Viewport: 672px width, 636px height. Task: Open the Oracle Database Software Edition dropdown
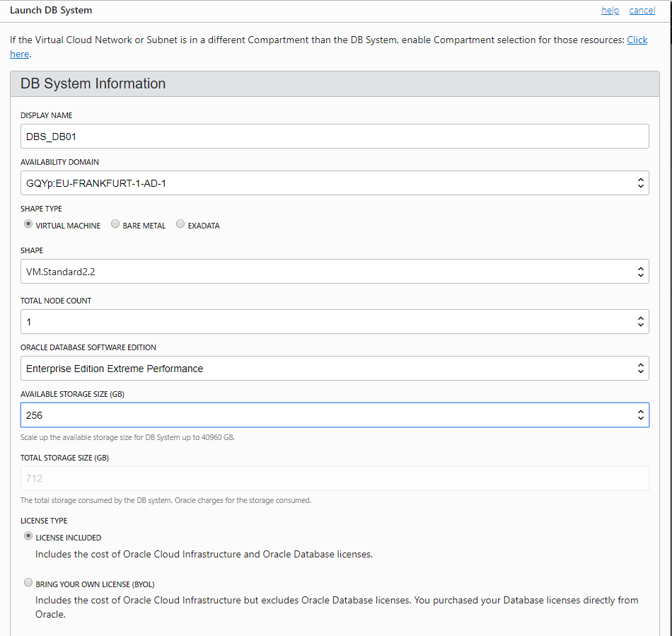click(x=335, y=368)
